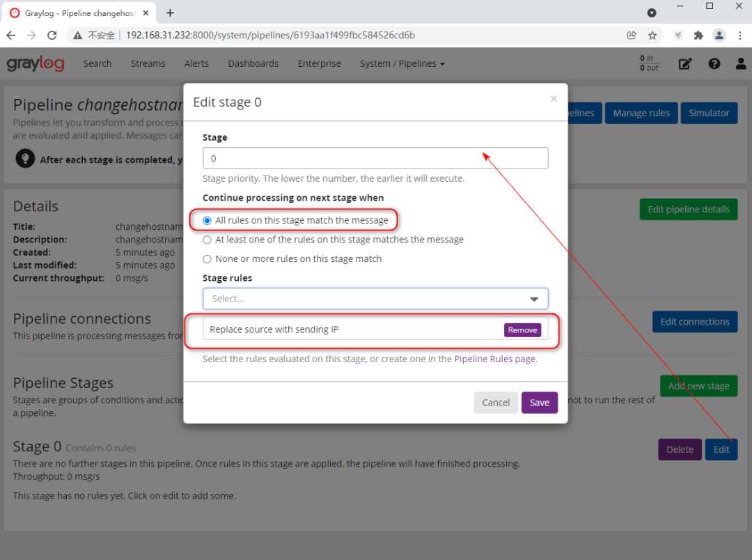
Task: Open Dashboards from the top navigation
Action: click(x=253, y=63)
